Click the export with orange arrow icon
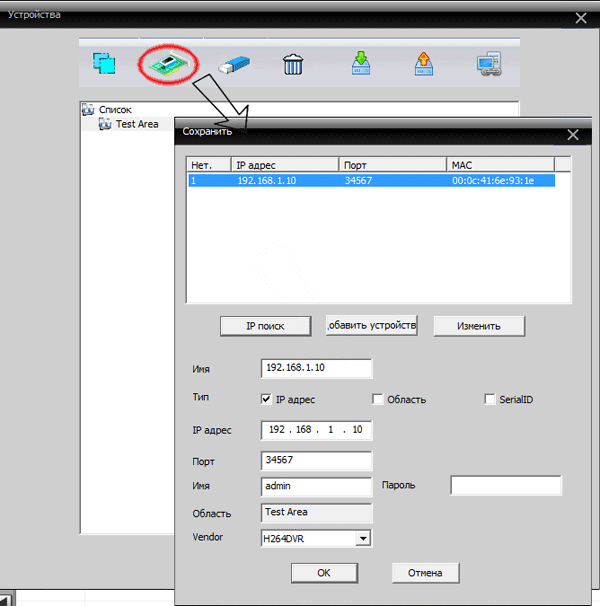Viewport: 600px width, 606px height. point(424,64)
